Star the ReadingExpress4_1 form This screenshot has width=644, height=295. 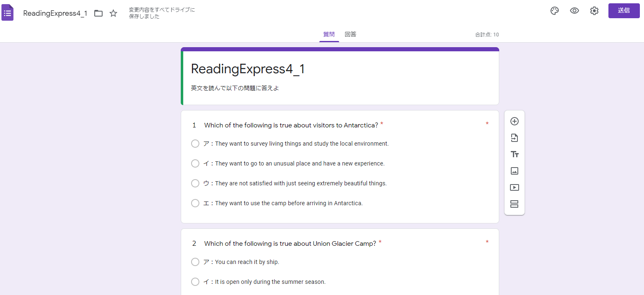113,13
